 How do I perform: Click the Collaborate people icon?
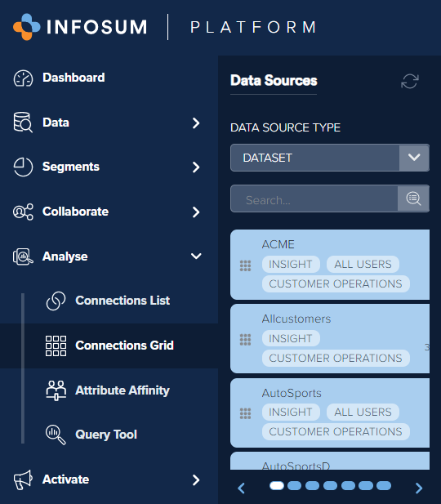(23, 212)
